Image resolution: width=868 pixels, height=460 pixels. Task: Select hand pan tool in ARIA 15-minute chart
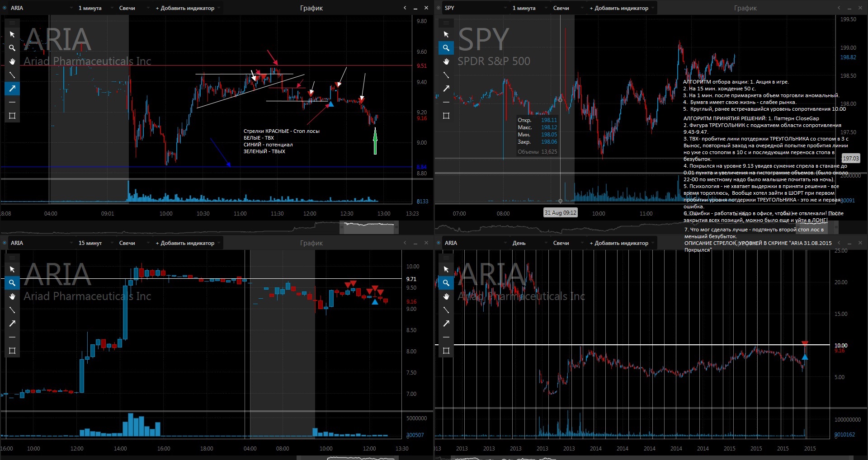tap(12, 296)
